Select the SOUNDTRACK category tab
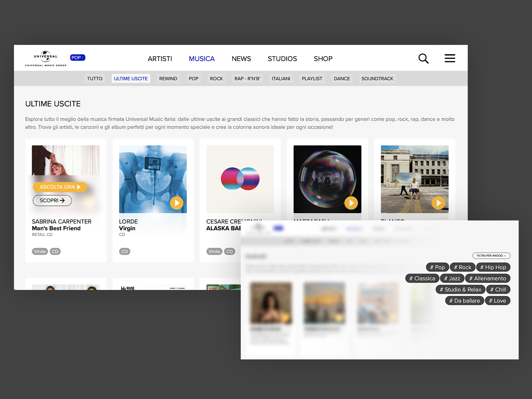Image resolution: width=532 pixels, height=399 pixels. pos(377,78)
